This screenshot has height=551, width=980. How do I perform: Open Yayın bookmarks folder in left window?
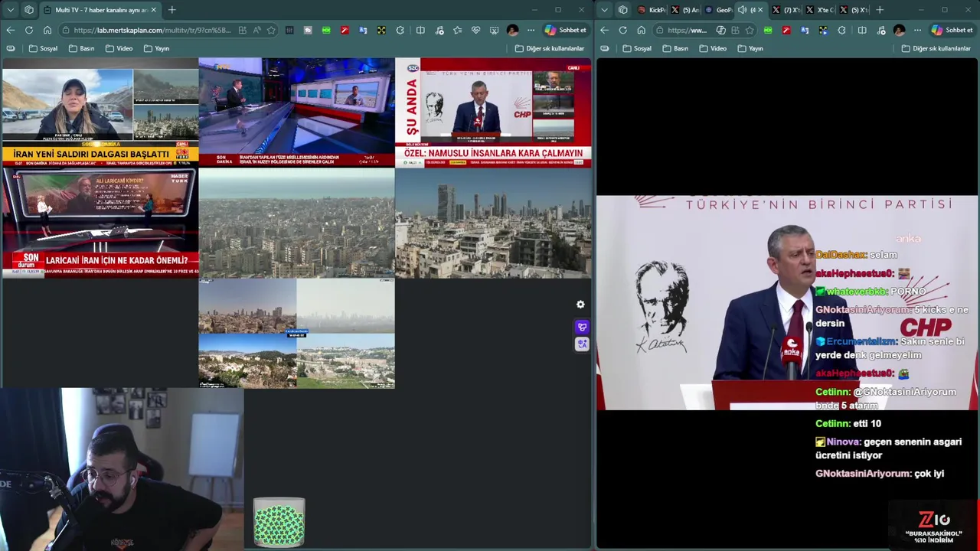[x=156, y=48]
